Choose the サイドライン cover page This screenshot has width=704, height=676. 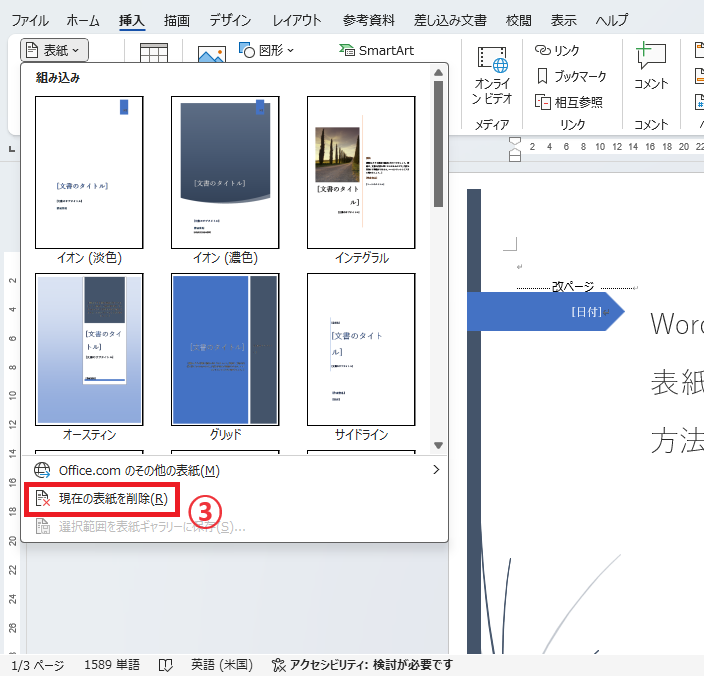pos(361,357)
